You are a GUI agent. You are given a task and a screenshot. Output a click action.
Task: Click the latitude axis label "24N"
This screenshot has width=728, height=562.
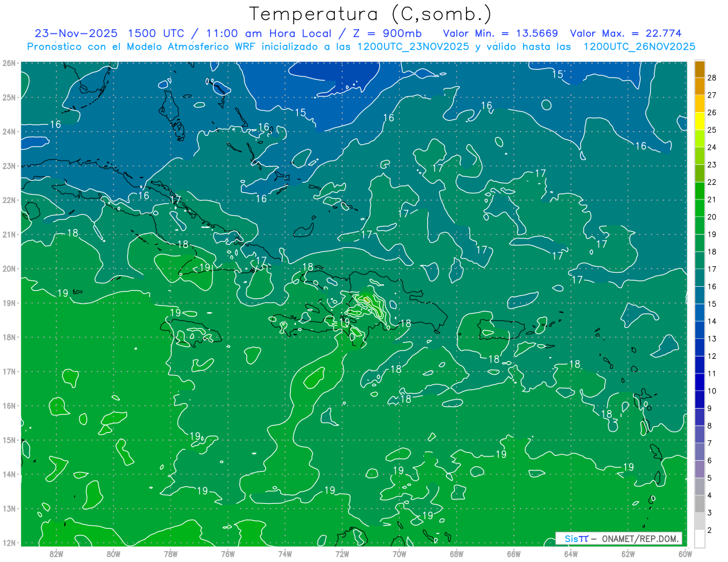[9, 132]
